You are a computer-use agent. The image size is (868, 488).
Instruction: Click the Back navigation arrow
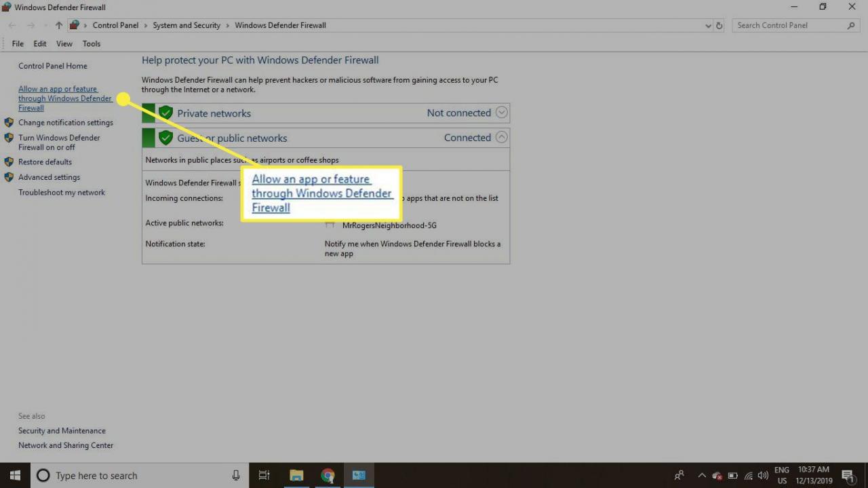pyautogui.click(x=12, y=25)
